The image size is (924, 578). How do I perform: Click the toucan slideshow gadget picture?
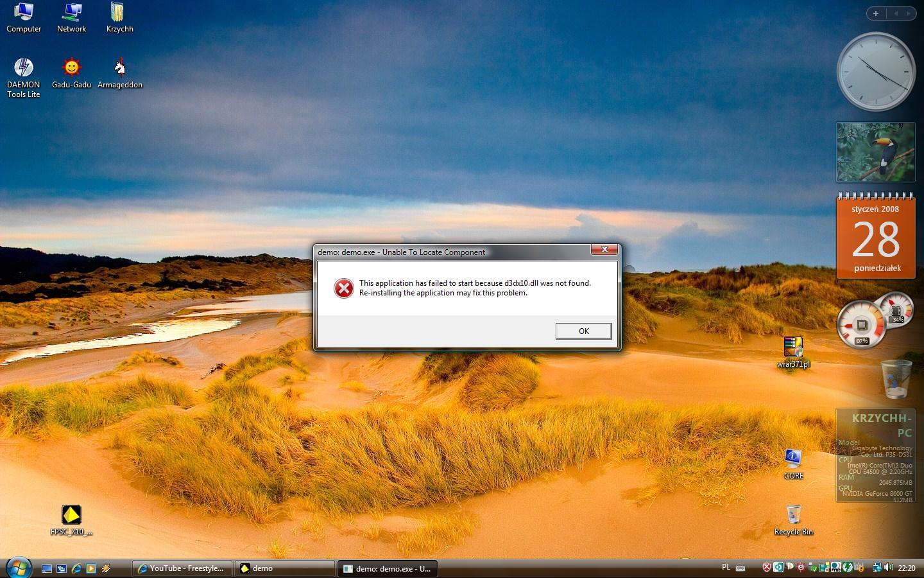[875, 153]
